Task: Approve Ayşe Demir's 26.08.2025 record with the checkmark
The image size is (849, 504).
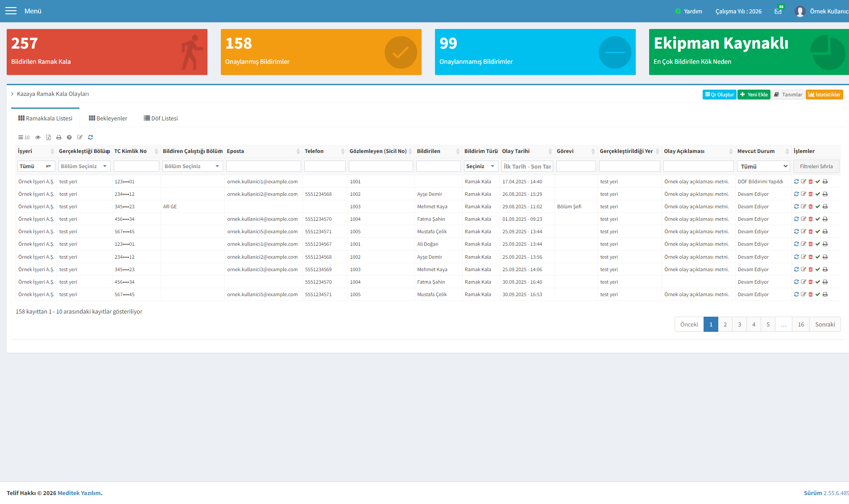Action: pyautogui.click(x=818, y=194)
